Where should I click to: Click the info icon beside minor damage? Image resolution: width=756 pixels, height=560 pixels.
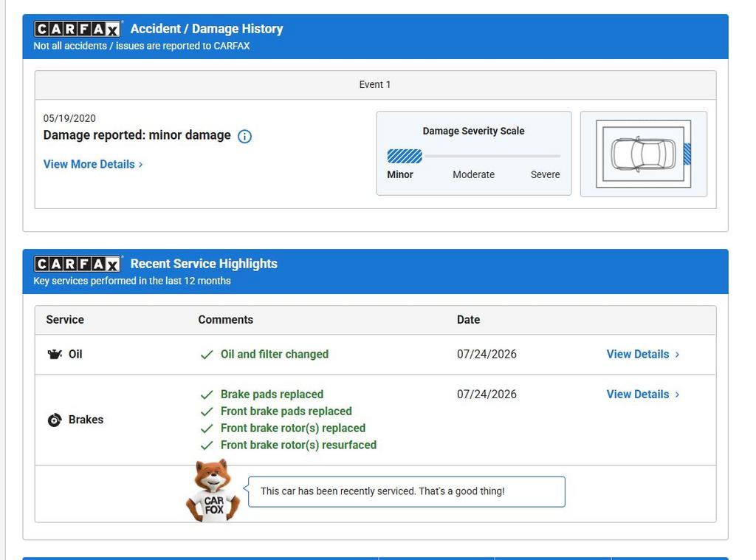click(244, 137)
